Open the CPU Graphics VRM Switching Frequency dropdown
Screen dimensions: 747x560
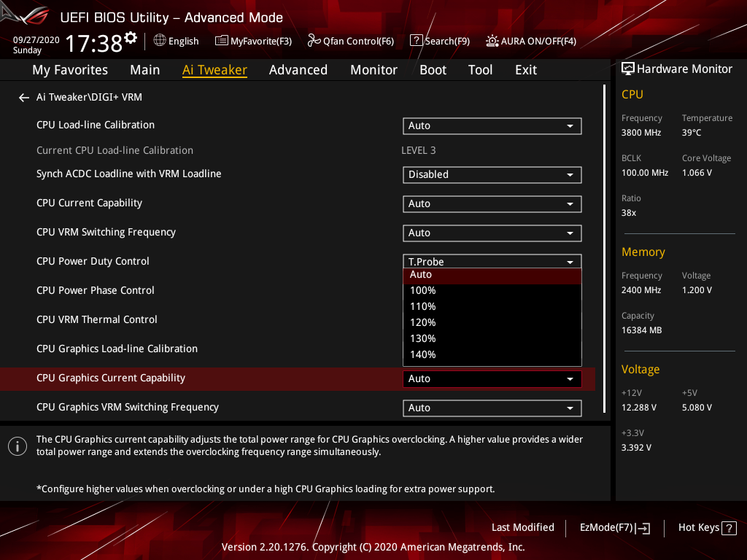pyautogui.click(x=492, y=408)
